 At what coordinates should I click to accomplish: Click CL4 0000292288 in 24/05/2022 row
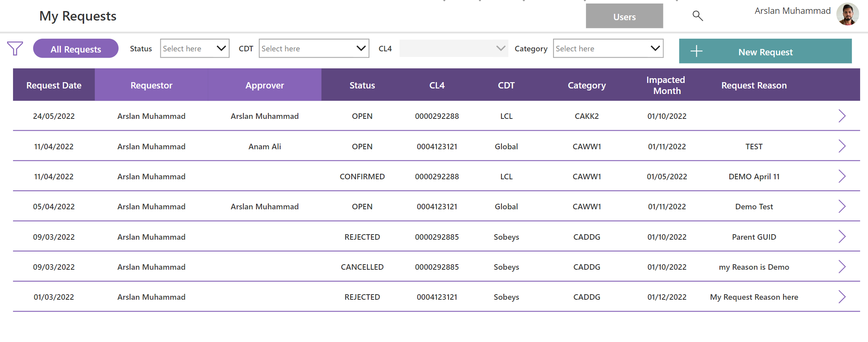point(437,116)
